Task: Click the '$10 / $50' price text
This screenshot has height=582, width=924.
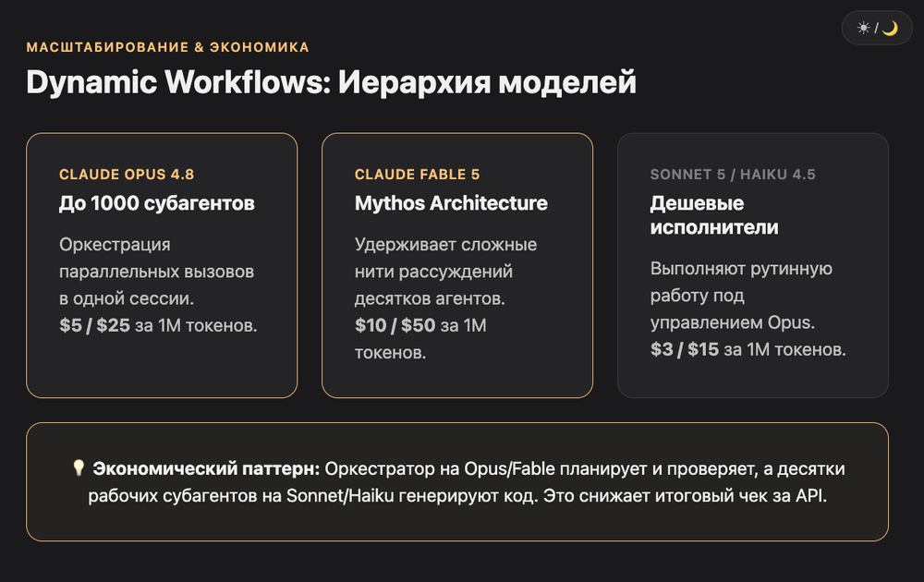Action: (x=395, y=325)
